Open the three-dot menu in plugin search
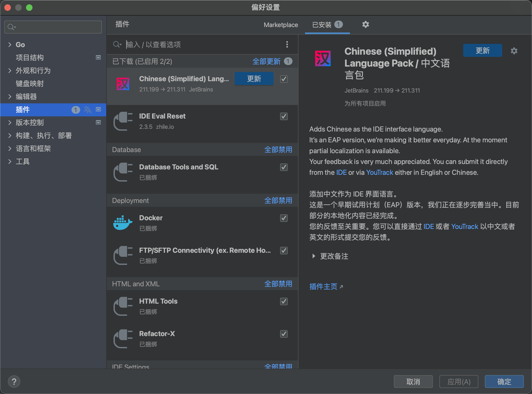532x394 pixels. click(x=287, y=44)
